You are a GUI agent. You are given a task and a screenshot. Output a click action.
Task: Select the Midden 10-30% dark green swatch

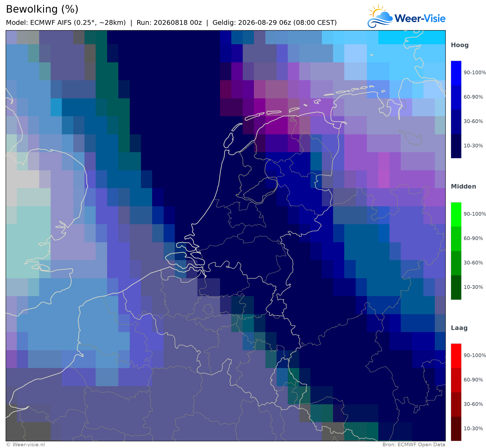456,288
